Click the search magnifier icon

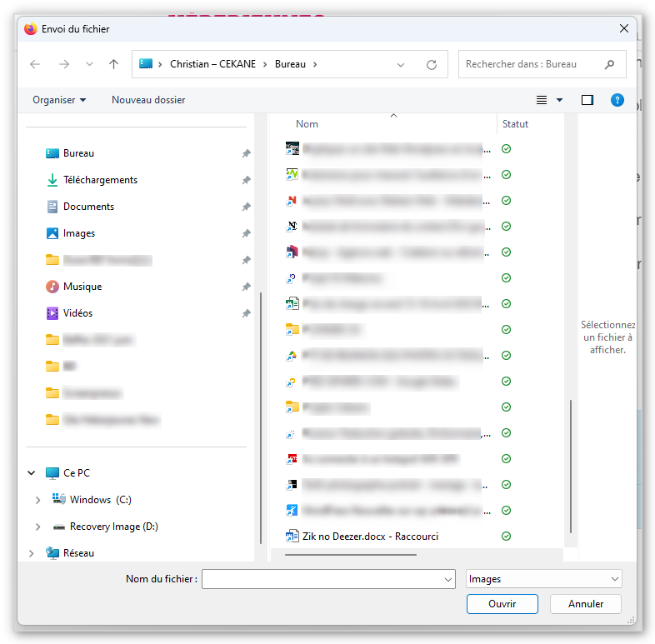pyautogui.click(x=610, y=64)
